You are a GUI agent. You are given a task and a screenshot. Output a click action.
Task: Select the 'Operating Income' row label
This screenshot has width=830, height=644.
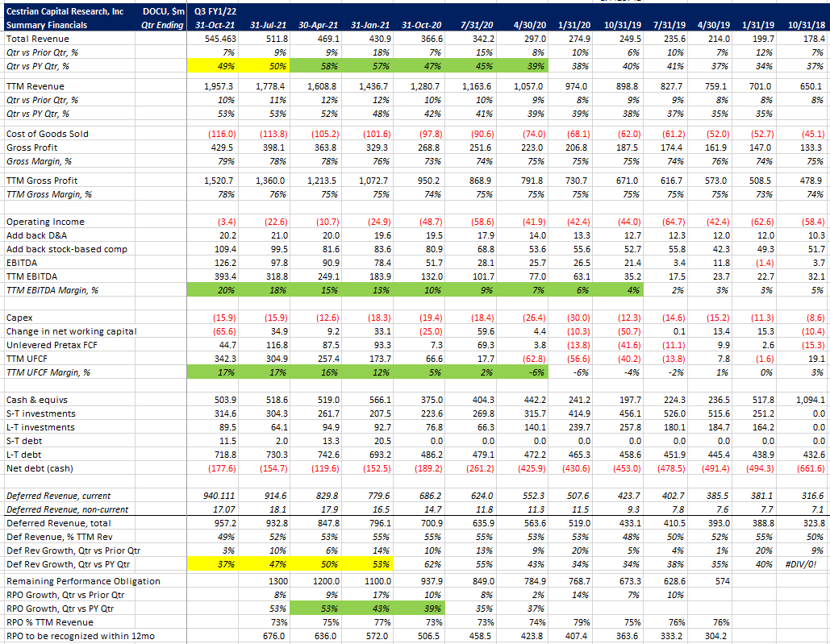click(x=45, y=222)
